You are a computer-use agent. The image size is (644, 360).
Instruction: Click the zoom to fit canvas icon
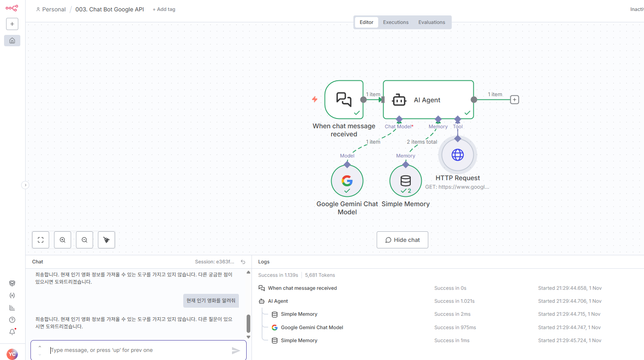[x=41, y=240]
